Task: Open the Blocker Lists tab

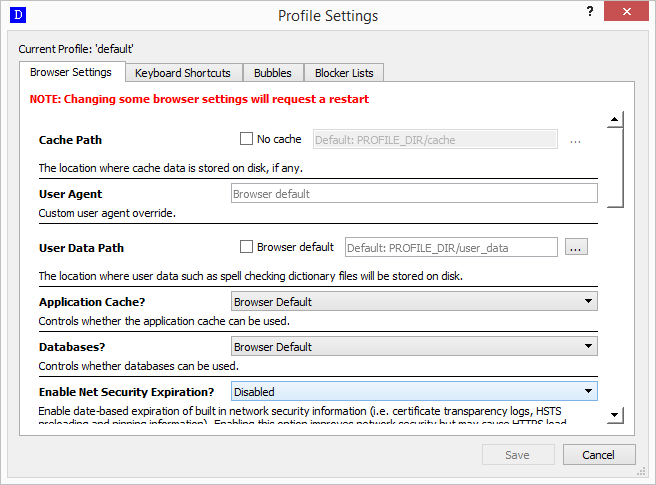Action: coord(344,73)
